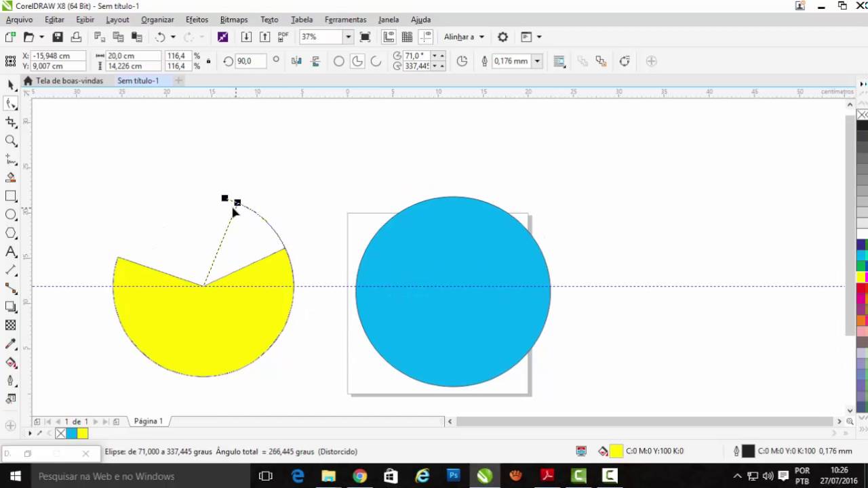The height and width of the screenshot is (488, 868).
Task: Click the New document icon
Action: point(10,37)
